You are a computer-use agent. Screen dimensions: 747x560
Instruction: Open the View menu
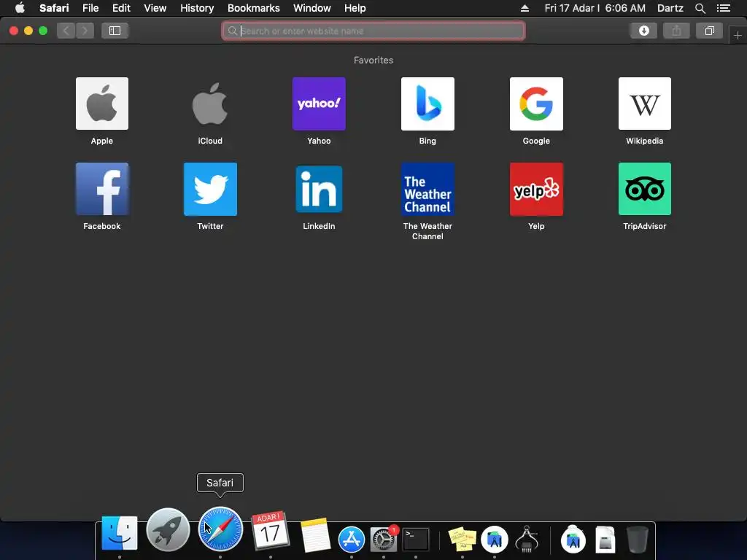(155, 8)
